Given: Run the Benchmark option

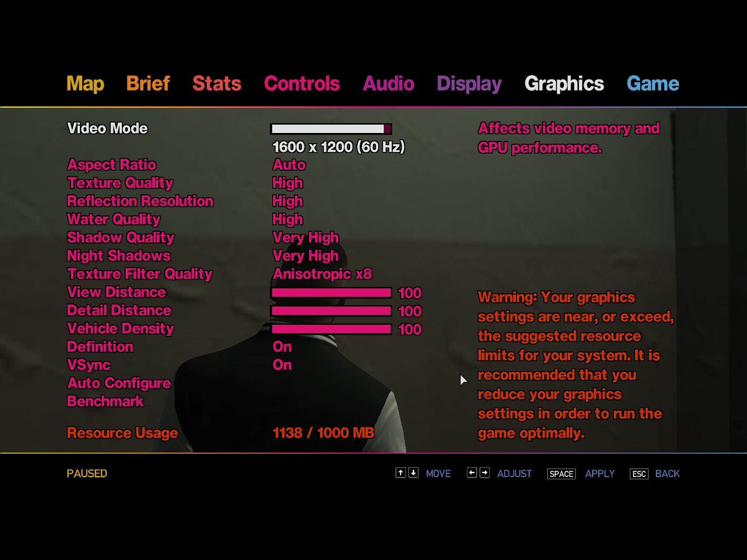Looking at the screenshot, I should (x=105, y=401).
